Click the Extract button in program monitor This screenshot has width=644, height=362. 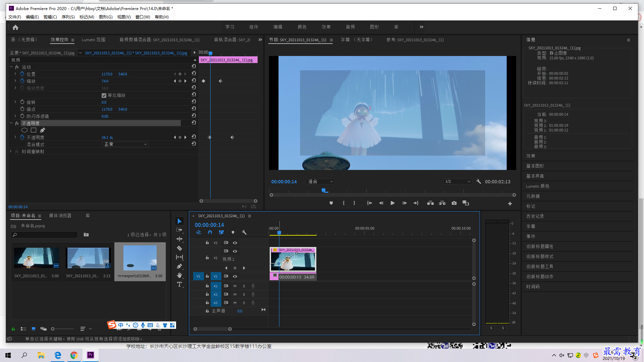(x=442, y=203)
